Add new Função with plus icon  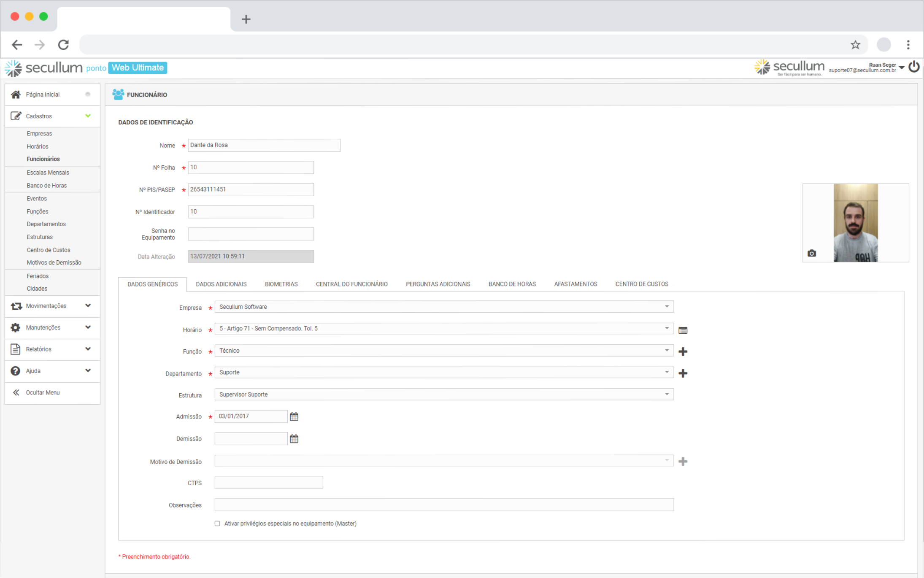coord(683,351)
